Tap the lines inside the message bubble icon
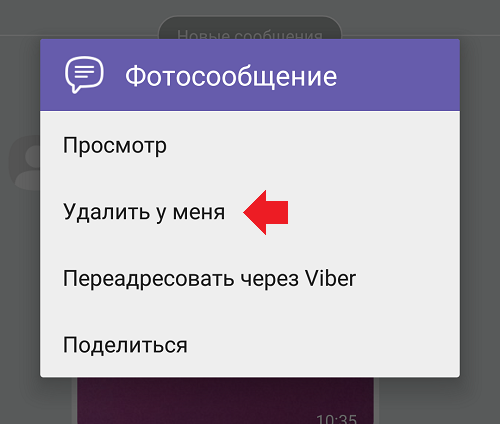Viewport: 500px width, 424px height. (x=84, y=71)
